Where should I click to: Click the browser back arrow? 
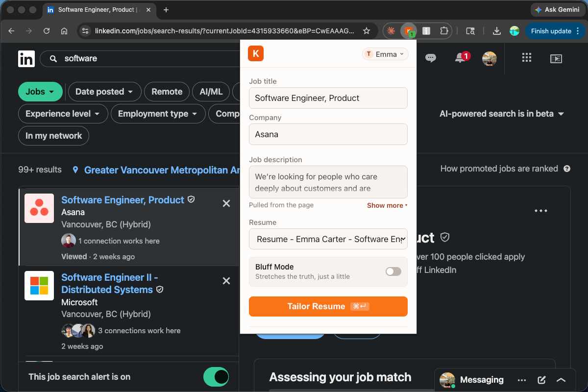click(11, 31)
